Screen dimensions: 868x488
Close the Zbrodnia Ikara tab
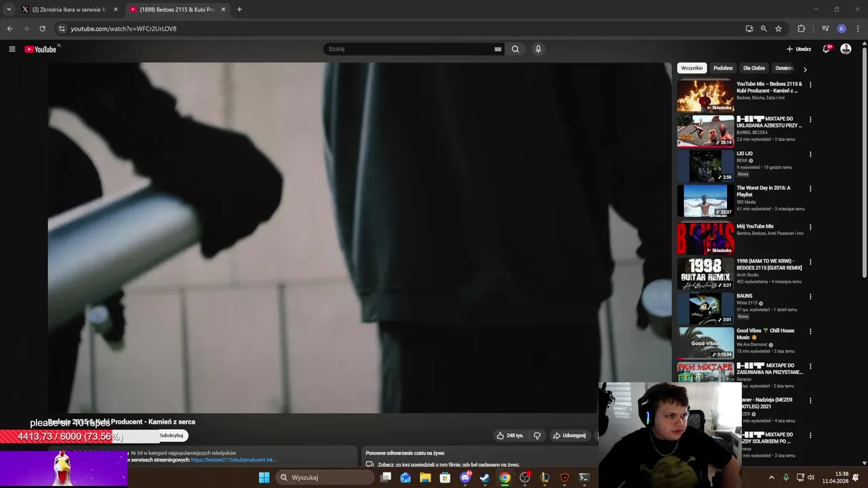click(115, 9)
